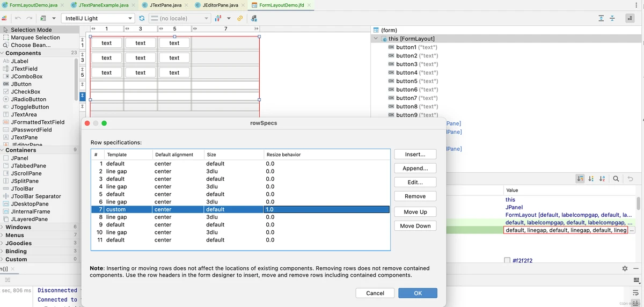Click the ellipsis button beside rowSpecs value
The width and height of the screenshot is (644, 307).
(632, 230)
